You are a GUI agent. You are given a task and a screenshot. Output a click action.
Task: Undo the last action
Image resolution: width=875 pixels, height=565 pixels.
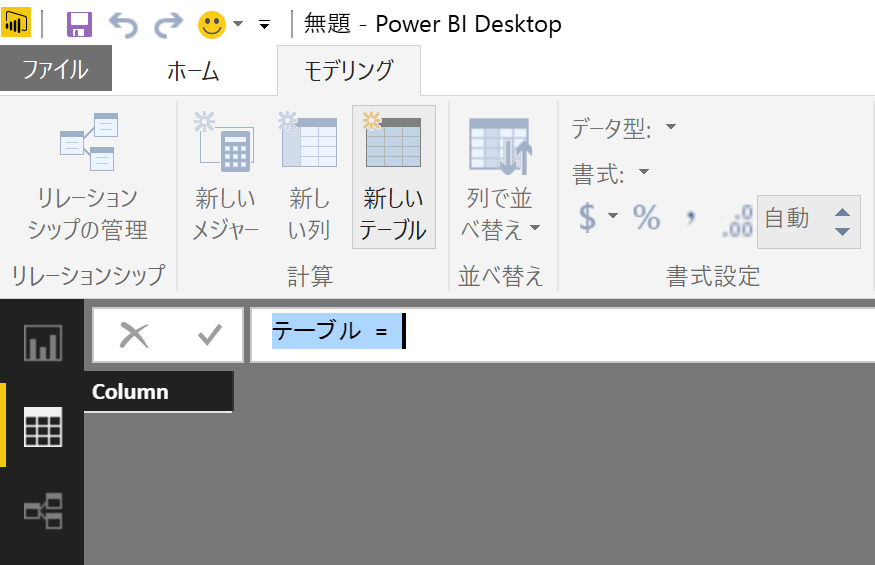[x=123, y=25]
